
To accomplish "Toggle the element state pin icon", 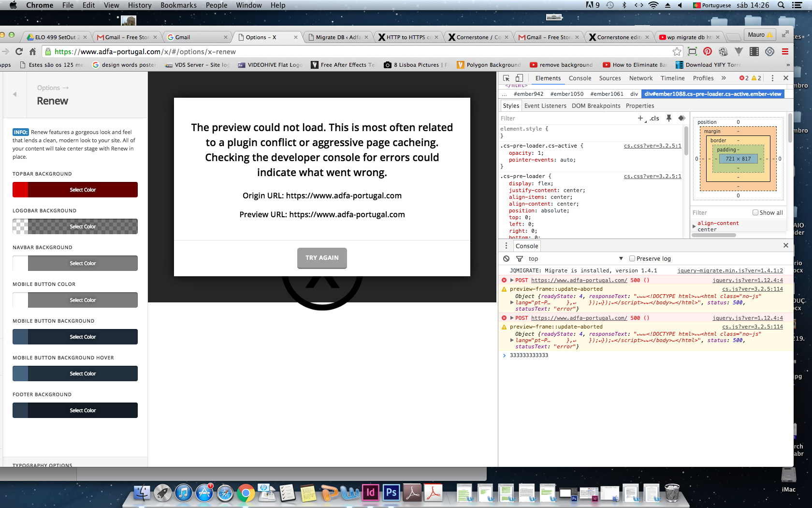I will 669,118.
